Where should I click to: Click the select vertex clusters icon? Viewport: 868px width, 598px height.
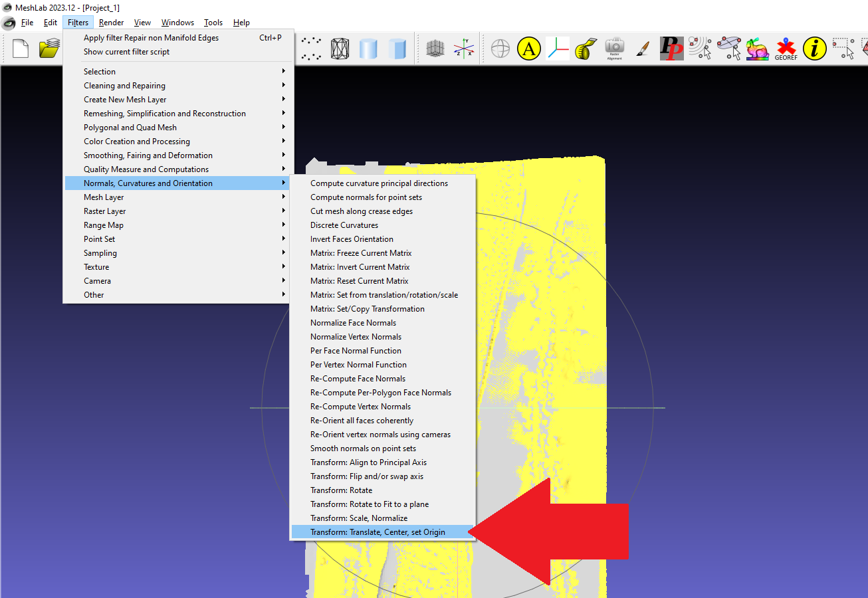click(700, 49)
